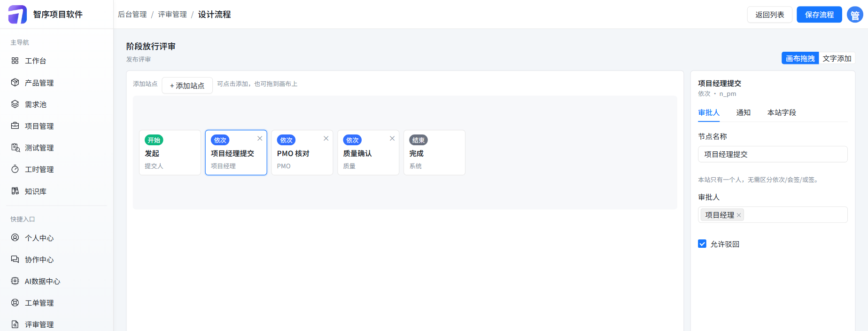Remove the 质量确认 node with its X

tap(392, 138)
